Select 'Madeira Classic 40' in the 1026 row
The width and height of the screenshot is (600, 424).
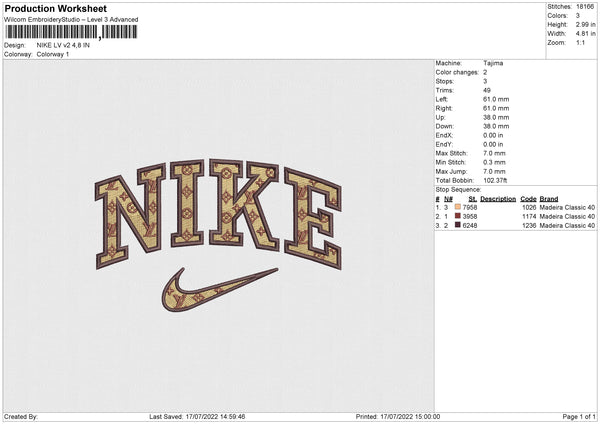(x=567, y=208)
